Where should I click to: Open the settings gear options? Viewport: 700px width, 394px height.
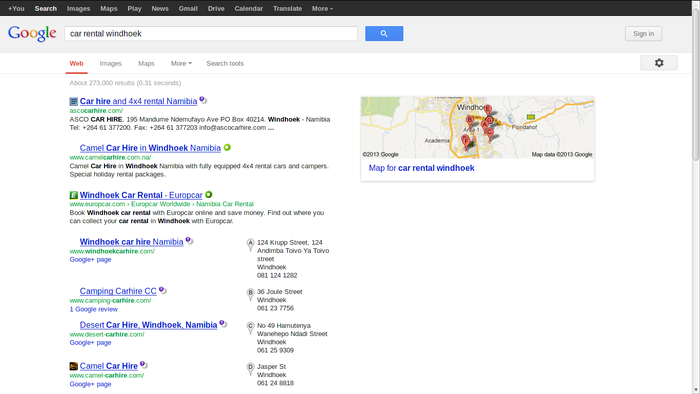[x=659, y=63]
